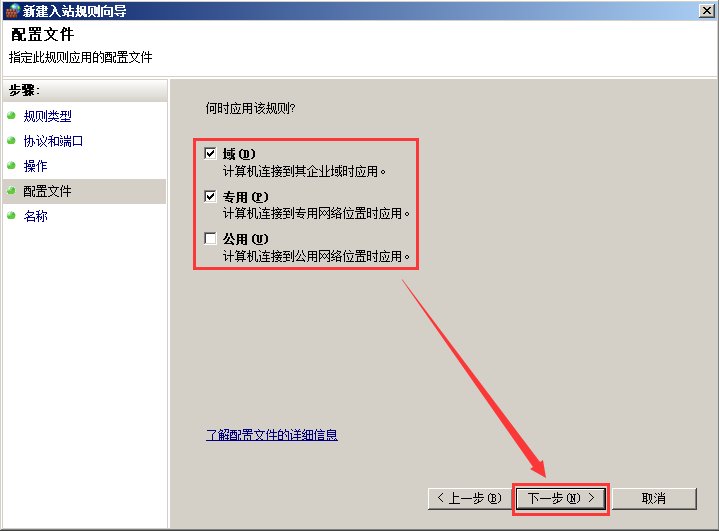Close the new inbound rule wizard

pyautogui.click(x=707, y=11)
